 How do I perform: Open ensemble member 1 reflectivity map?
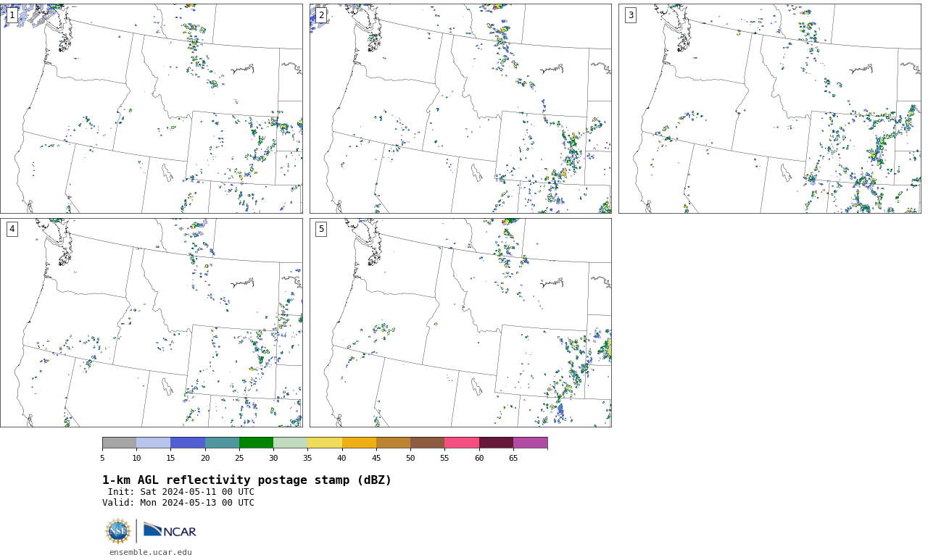point(152,109)
